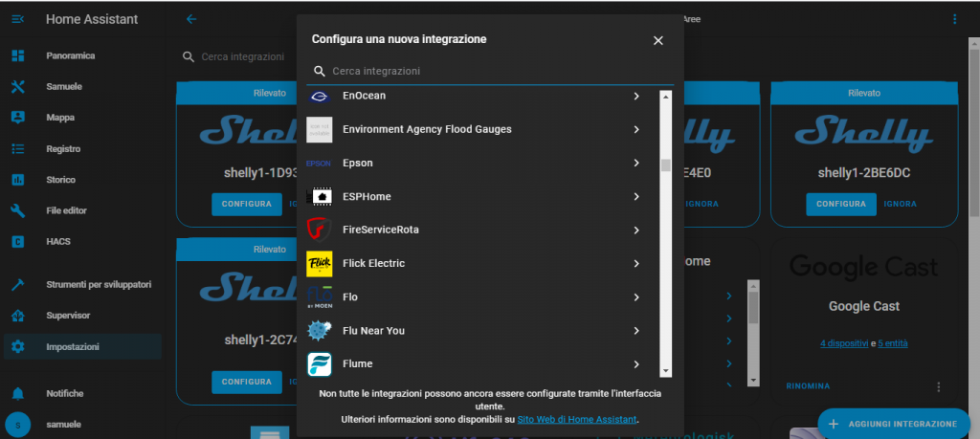Viewport: 980px width, 439px height.
Task: Click the Flume integration logo
Action: click(x=320, y=364)
